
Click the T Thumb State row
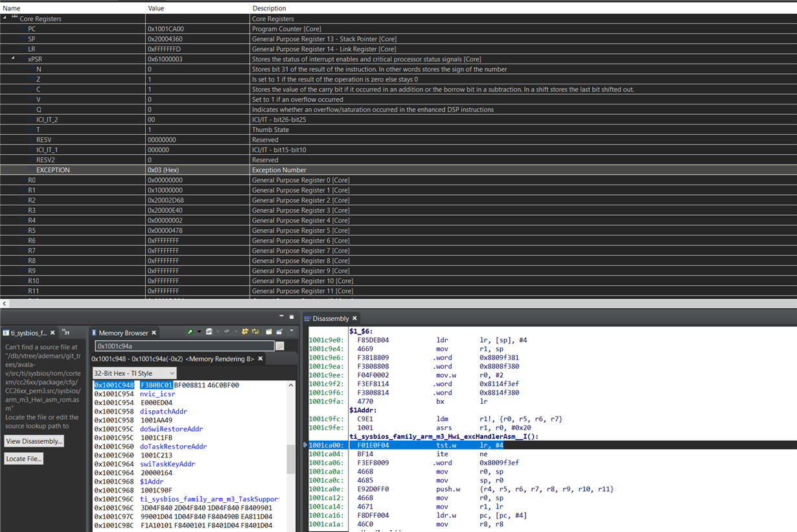[x=398, y=130]
